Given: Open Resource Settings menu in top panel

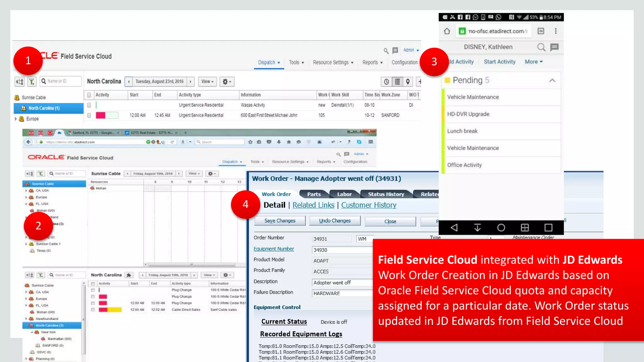Looking at the screenshot, I should pyautogui.click(x=333, y=63).
